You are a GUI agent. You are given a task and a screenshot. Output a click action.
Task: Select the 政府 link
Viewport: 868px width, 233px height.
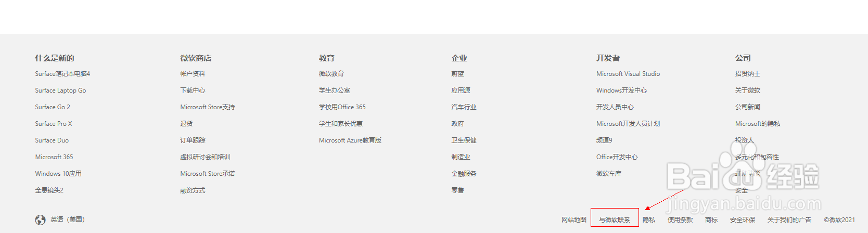pos(458,124)
